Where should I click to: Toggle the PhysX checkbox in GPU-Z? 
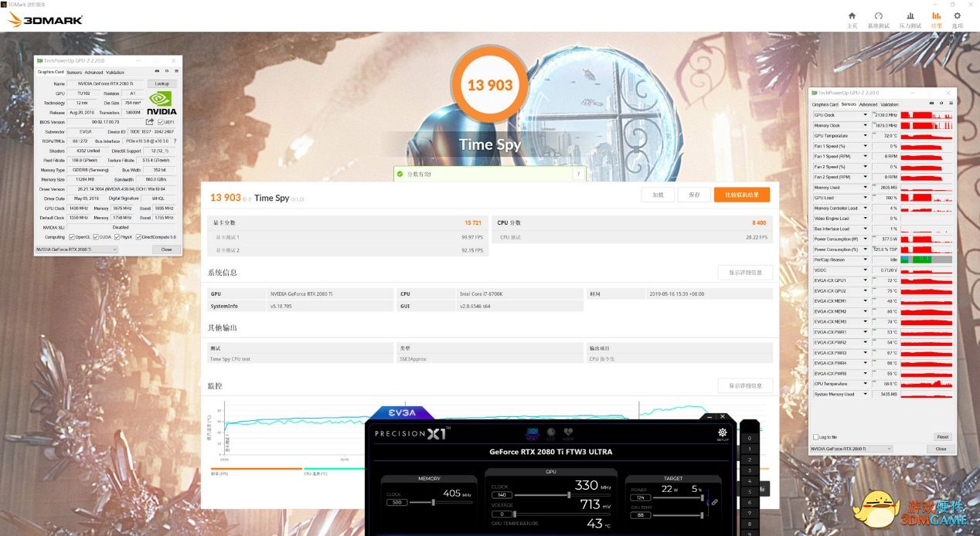pyautogui.click(x=117, y=237)
